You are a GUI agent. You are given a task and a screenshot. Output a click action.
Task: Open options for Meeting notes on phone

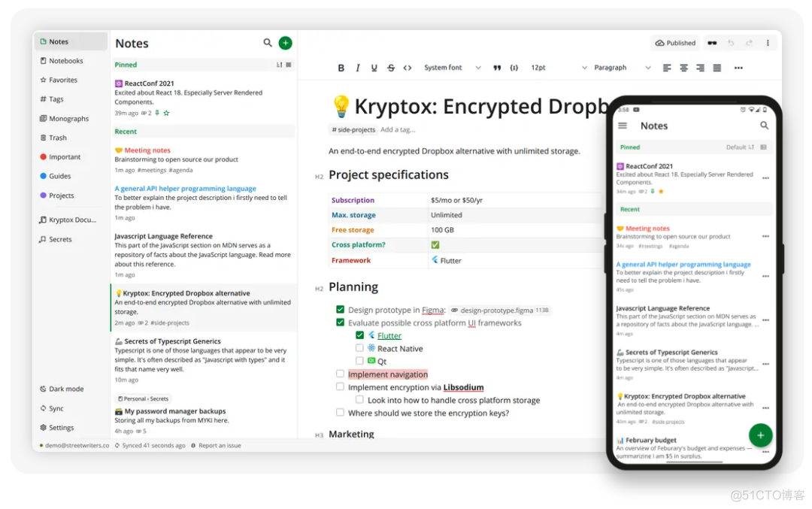coord(765,236)
